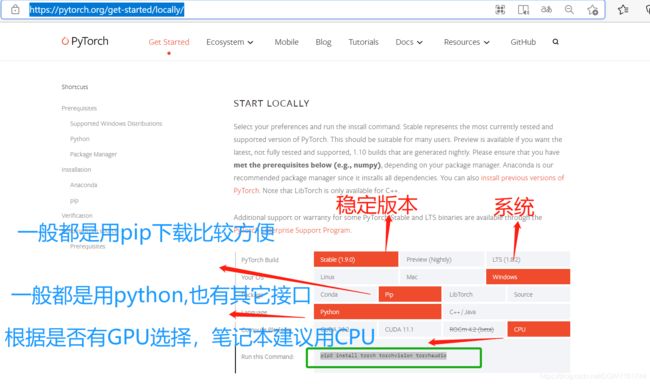The width and height of the screenshot is (650, 384).
Task: Go to the Blog page
Action: [323, 42]
